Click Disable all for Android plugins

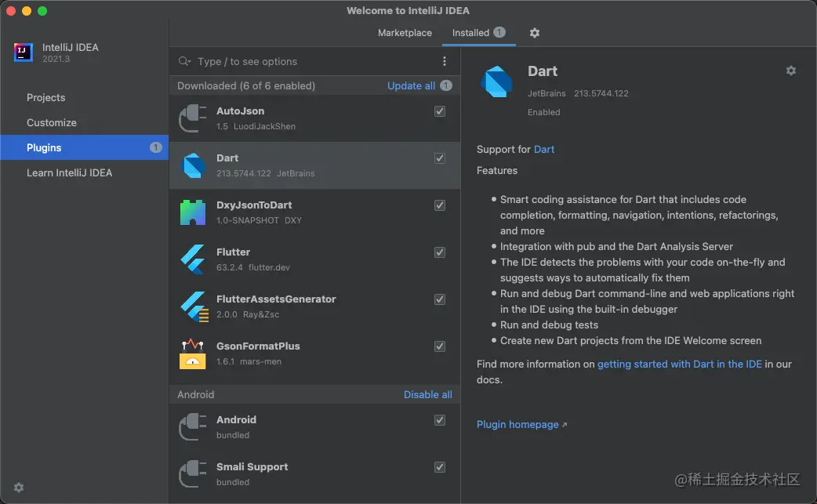[x=427, y=394]
